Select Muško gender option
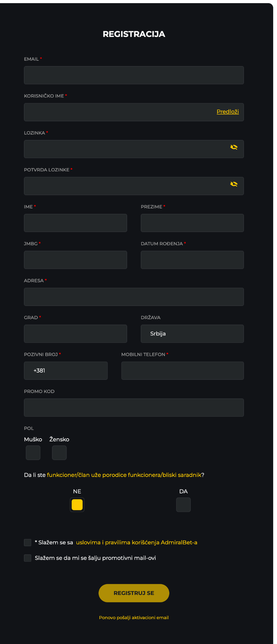277x644 pixels. coord(33,453)
